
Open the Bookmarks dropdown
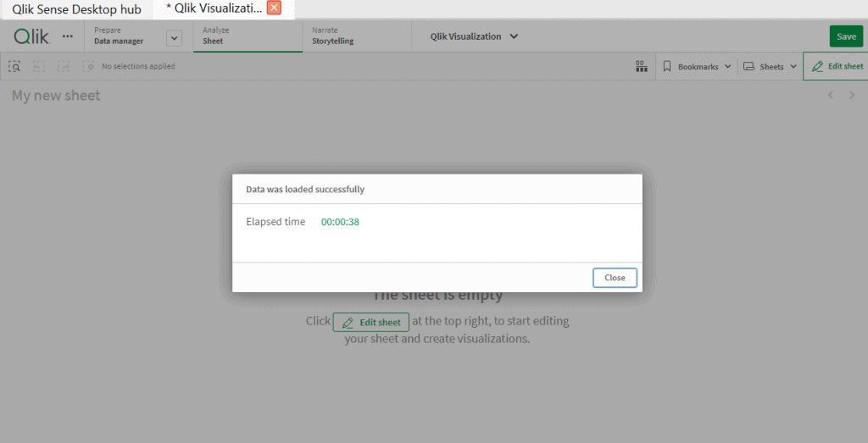(697, 66)
